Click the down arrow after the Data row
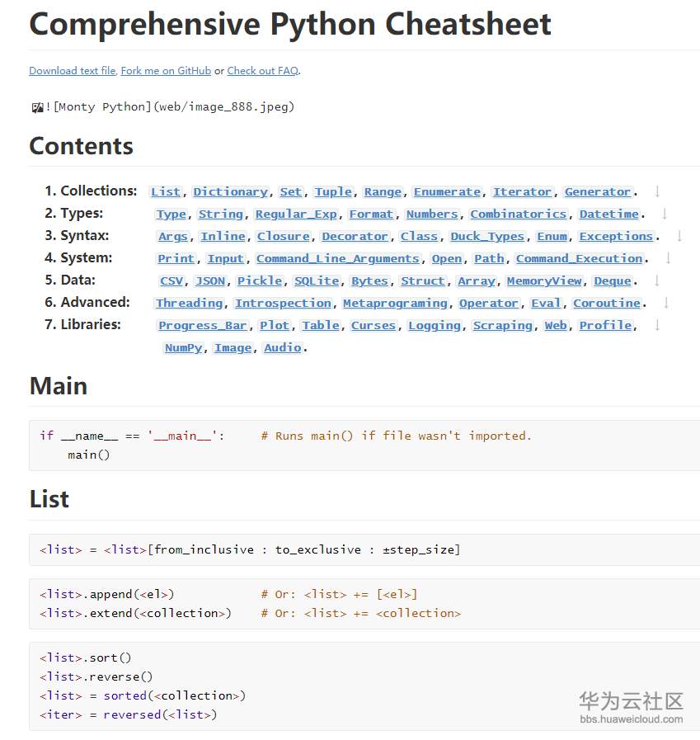Screen dimensions: 700x740 click(657, 280)
